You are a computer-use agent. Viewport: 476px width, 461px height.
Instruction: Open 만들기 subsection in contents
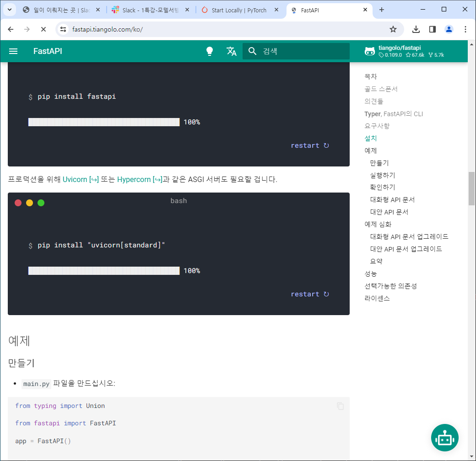click(x=379, y=163)
